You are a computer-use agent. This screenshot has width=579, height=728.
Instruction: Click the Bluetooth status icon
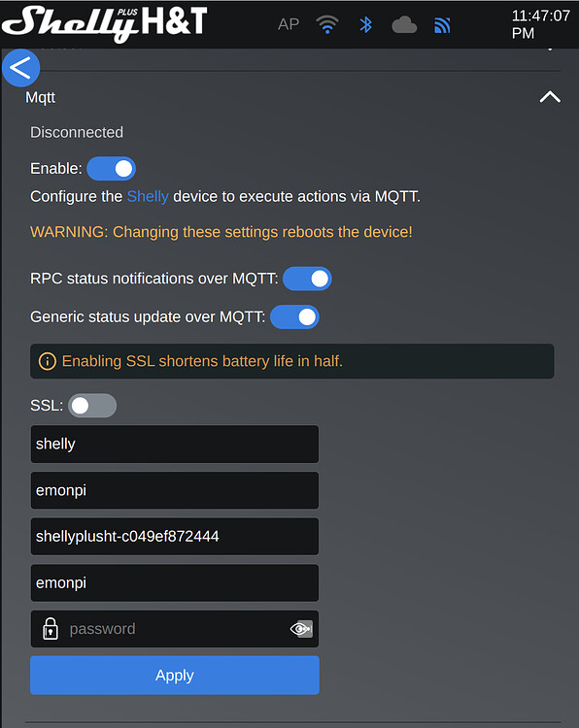(x=365, y=24)
